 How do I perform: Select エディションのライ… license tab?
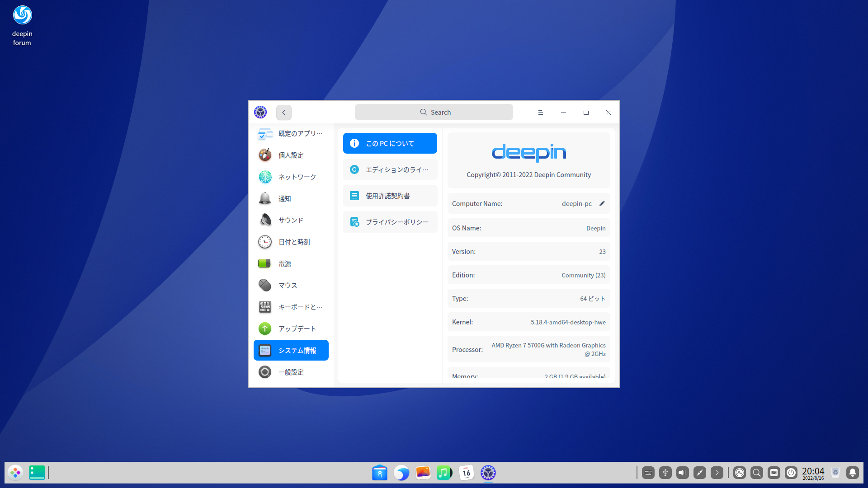pyautogui.click(x=390, y=170)
